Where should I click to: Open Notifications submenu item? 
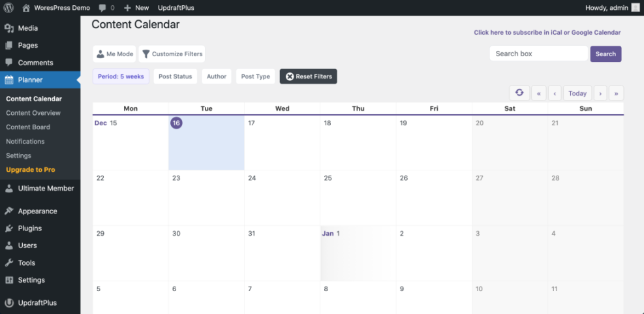pyautogui.click(x=25, y=142)
